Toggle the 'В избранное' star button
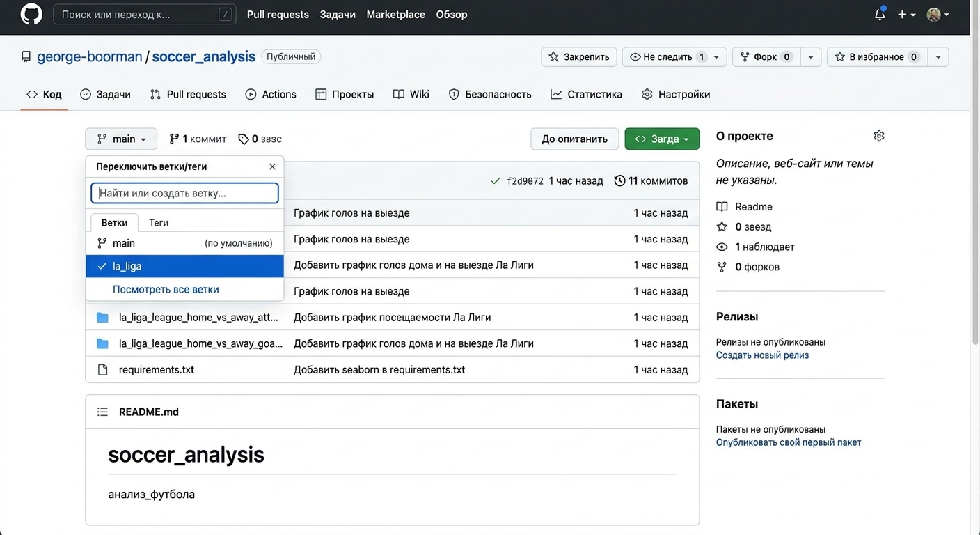The image size is (980, 535). 877,57
